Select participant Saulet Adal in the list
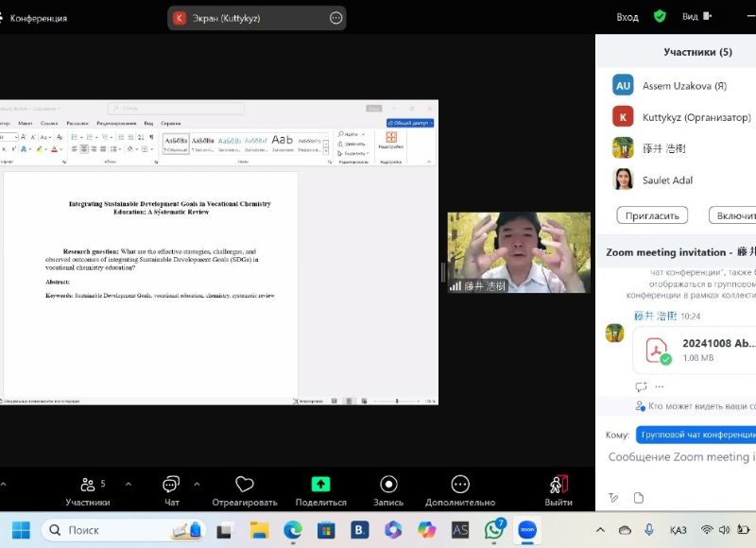 tap(667, 180)
